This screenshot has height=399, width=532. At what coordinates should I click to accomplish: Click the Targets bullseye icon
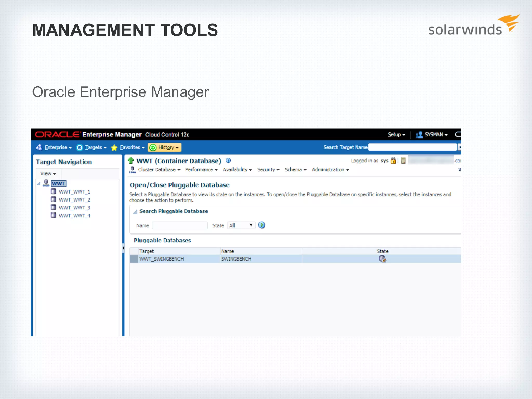click(x=79, y=148)
